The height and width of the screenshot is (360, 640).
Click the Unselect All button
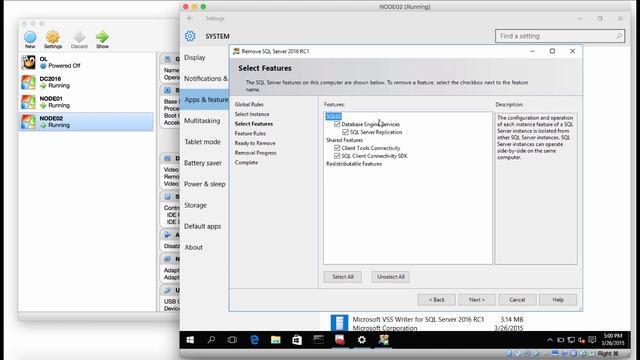click(391, 277)
